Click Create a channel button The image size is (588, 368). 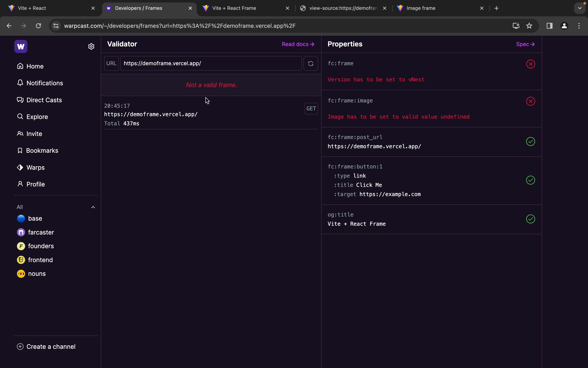click(x=46, y=347)
